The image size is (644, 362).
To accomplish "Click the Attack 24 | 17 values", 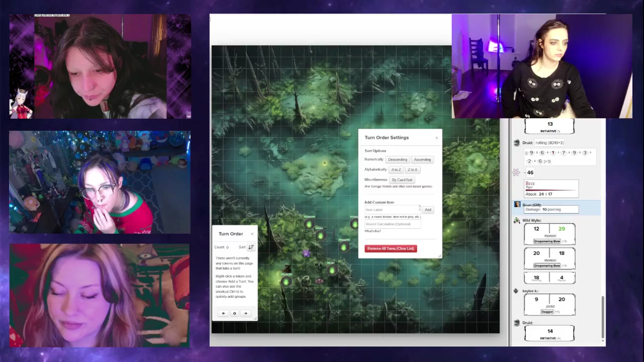I will click(545, 194).
